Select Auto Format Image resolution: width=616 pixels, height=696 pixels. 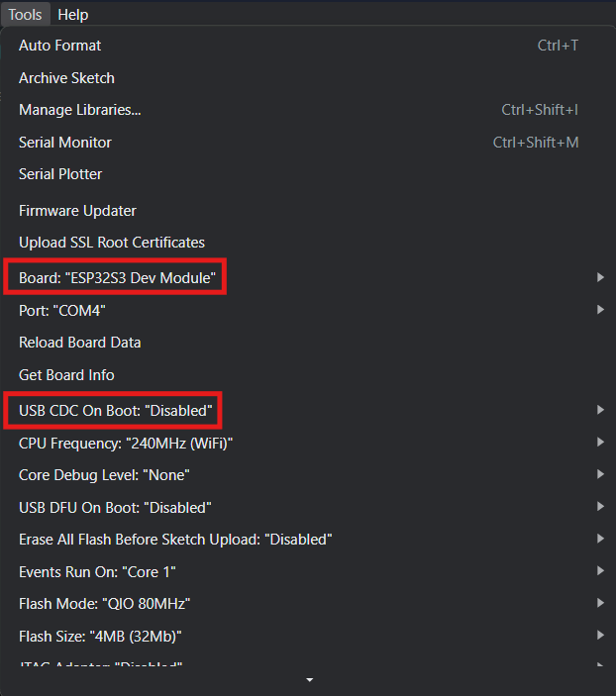(x=60, y=46)
